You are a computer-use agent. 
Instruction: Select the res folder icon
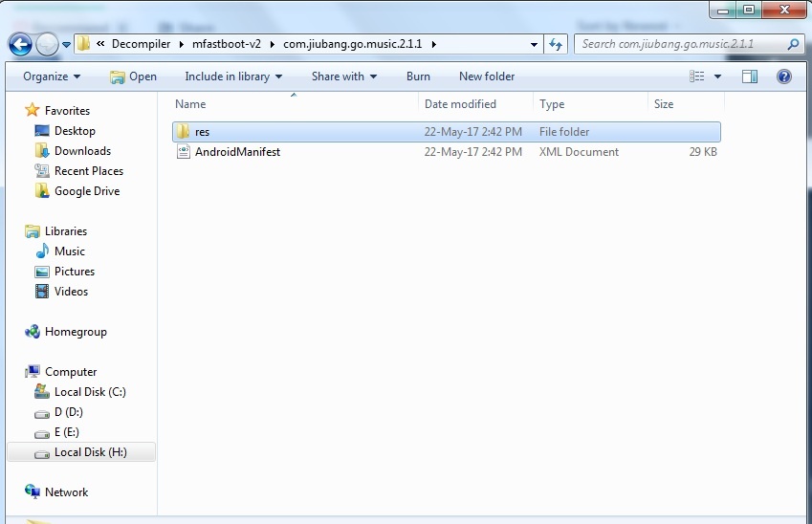[183, 132]
